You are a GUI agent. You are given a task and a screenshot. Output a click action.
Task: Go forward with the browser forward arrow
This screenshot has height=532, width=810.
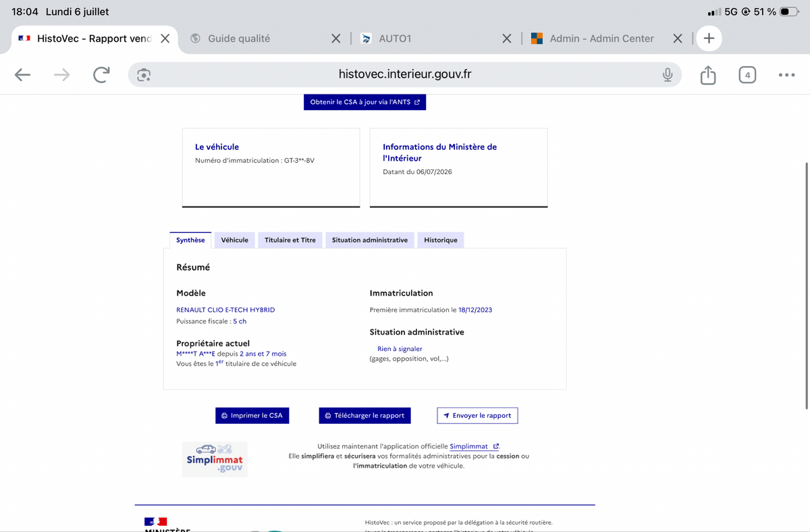61,75
